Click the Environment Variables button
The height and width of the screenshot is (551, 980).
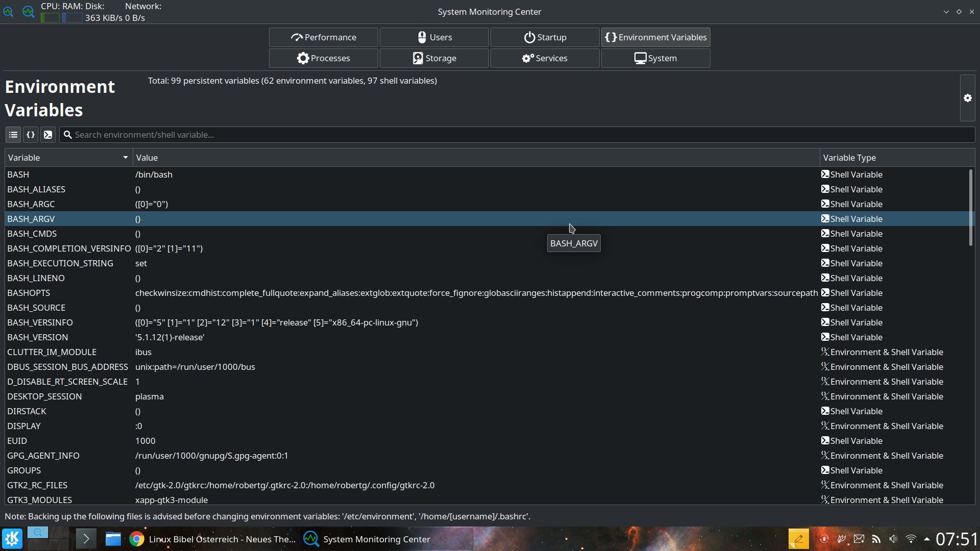(x=655, y=37)
